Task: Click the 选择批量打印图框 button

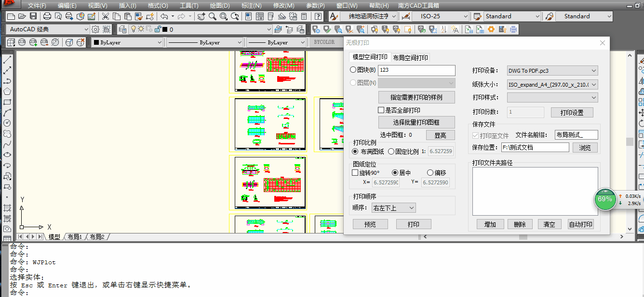Action: (x=416, y=122)
